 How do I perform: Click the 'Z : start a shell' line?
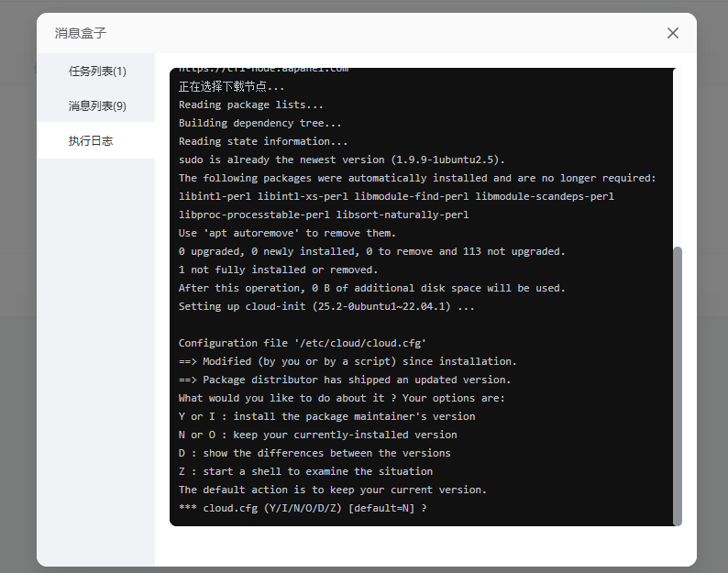click(x=305, y=471)
